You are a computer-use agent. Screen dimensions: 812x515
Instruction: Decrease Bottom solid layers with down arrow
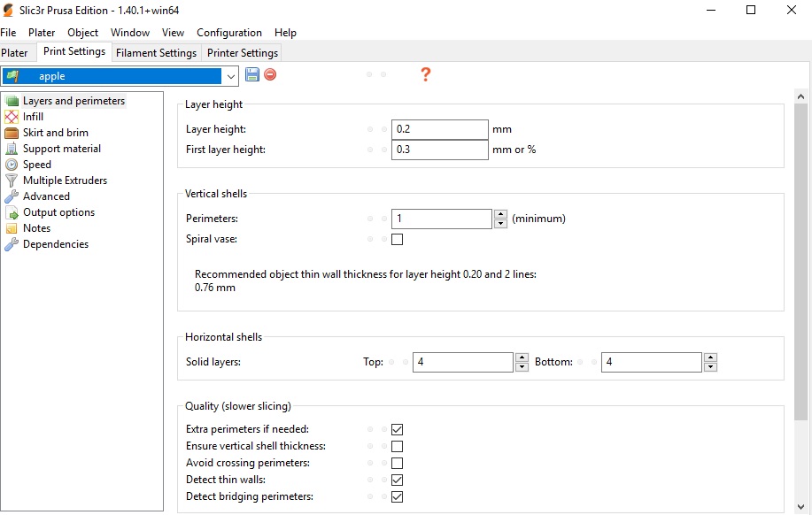pos(710,367)
